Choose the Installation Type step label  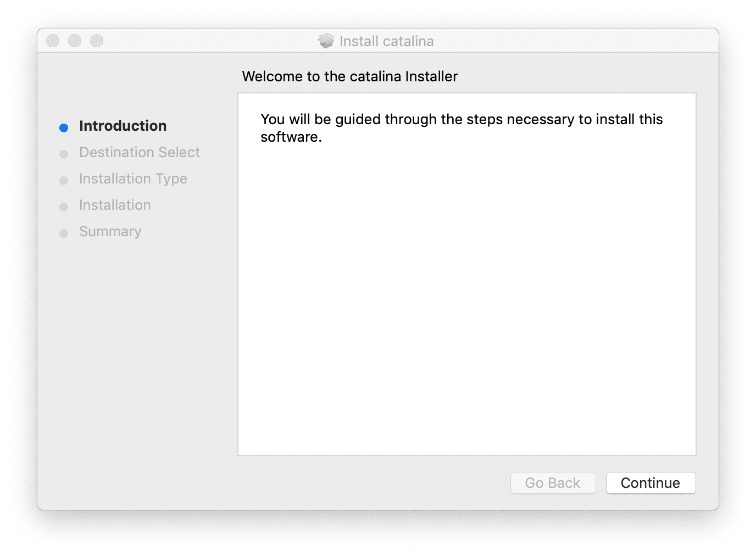133,179
